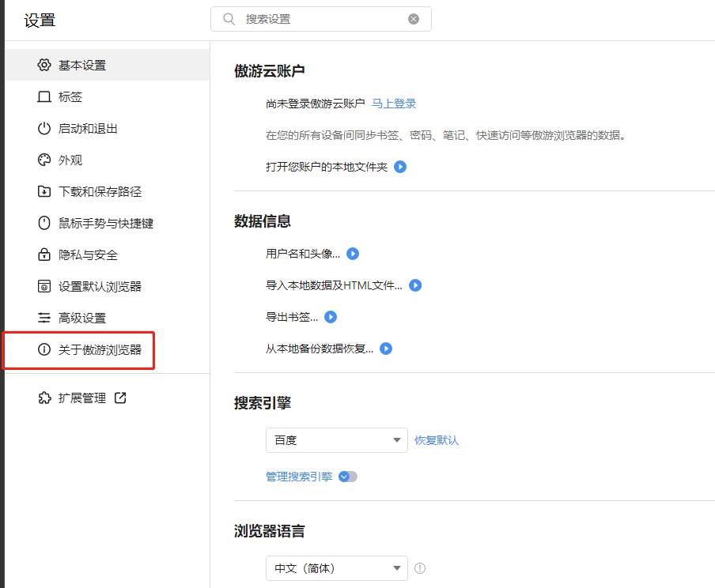
Task: Click the 马上登录 link
Action: (394, 104)
